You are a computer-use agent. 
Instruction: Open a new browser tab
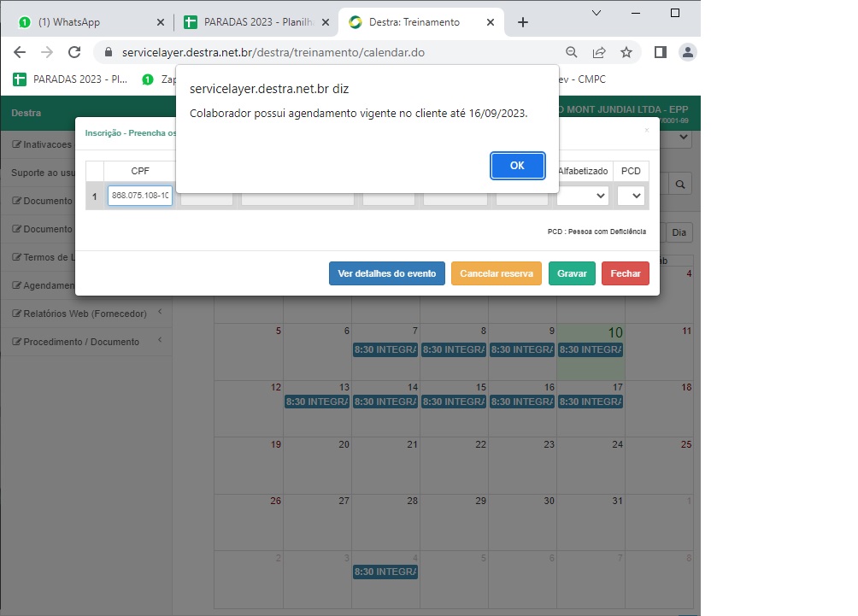pos(523,22)
